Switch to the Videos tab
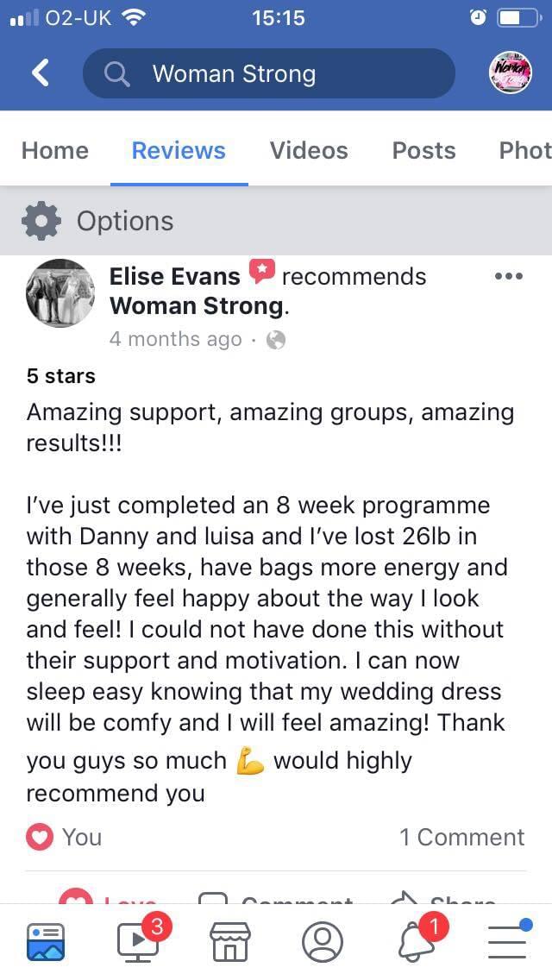 309,150
